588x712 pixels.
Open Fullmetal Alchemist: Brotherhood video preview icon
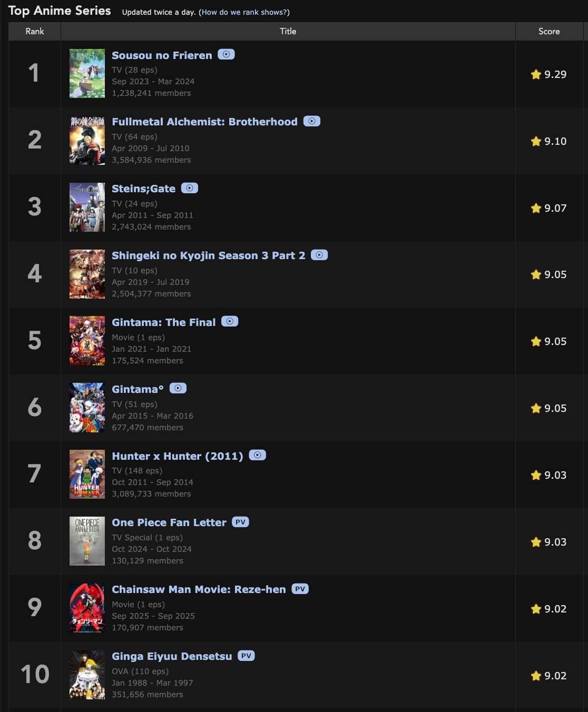[x=312, y=121]
